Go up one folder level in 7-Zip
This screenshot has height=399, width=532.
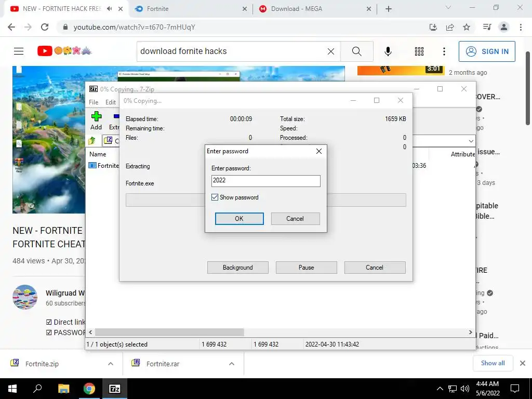pos(92,140)
